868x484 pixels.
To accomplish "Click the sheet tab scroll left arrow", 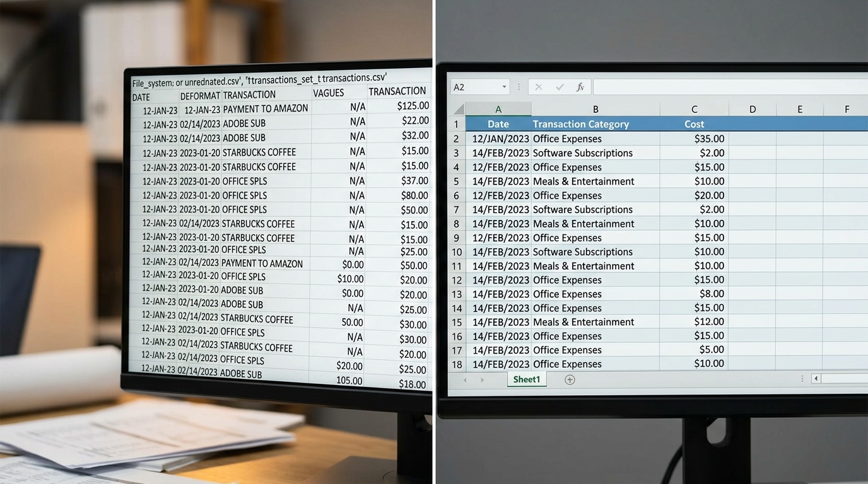I will pyautogui.click(x=465, y=380).
